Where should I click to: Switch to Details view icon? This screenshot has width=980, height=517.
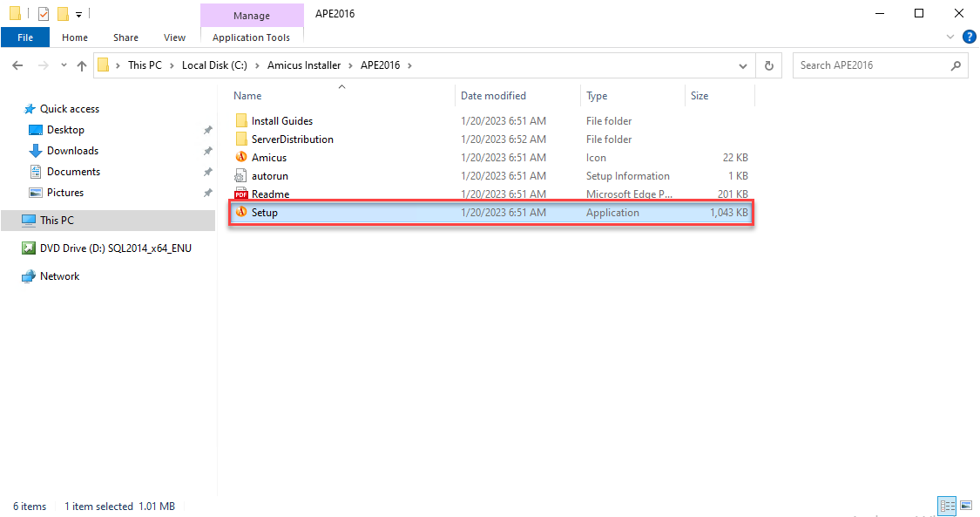947,506
